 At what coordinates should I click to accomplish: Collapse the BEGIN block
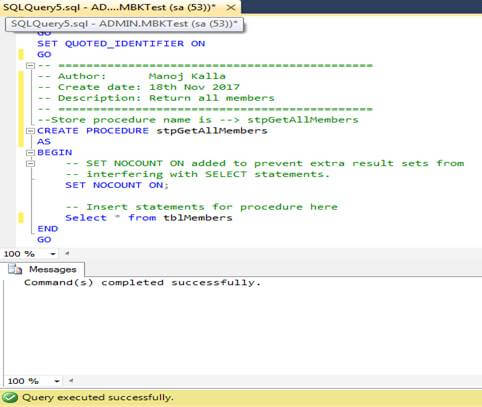click(x=31, y=153)
